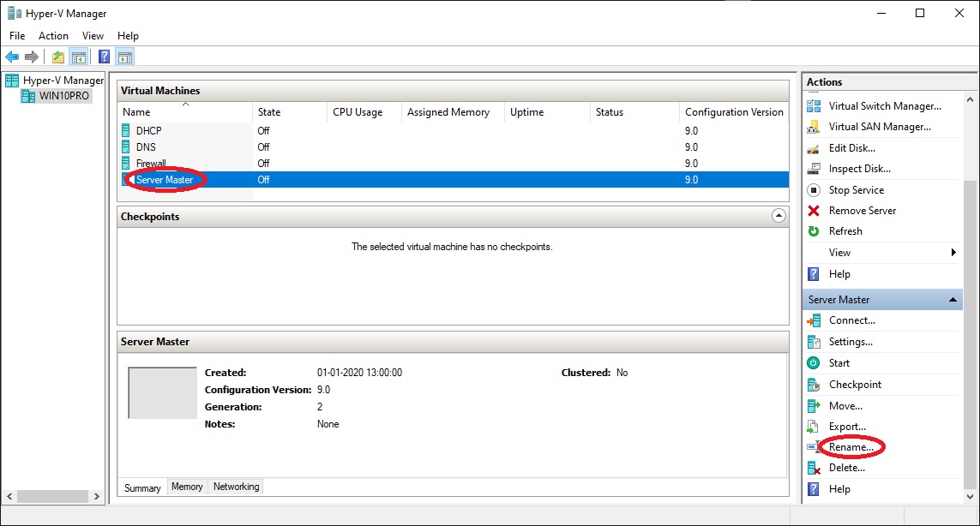Viewport: 980px width, 526px height.
Task: Click the Checkpoint icon in Actions
Action: click(813, 385)
